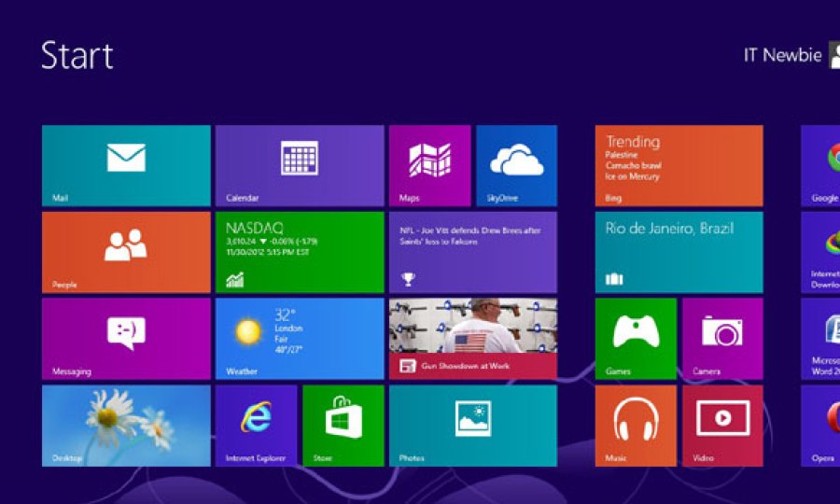This screenshot has width=840, height=504.
Task: Open the Video tile
Action: pos(722,426)
